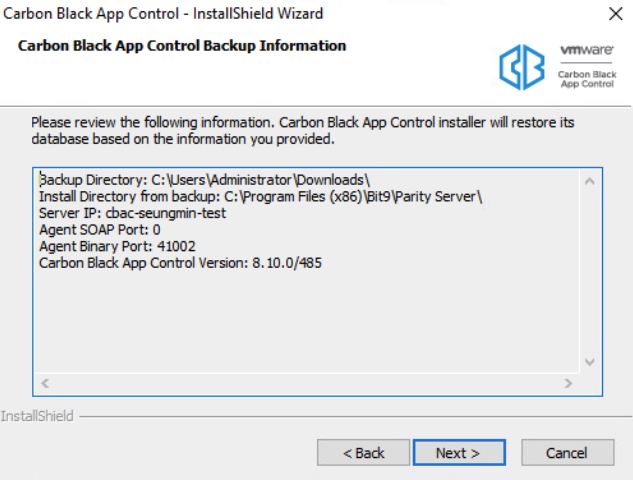
Task: Click the scroll up arrow in info box
Action: click(589, 181)
